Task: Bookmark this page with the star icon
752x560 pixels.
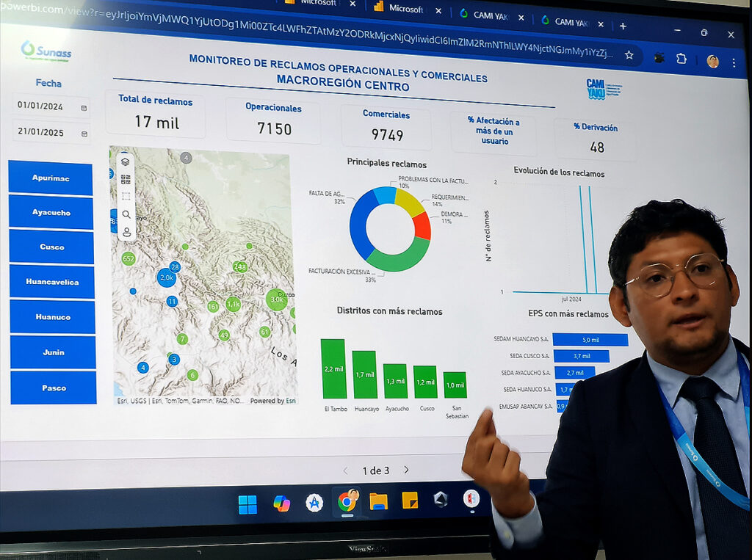Action: [629, 55]
